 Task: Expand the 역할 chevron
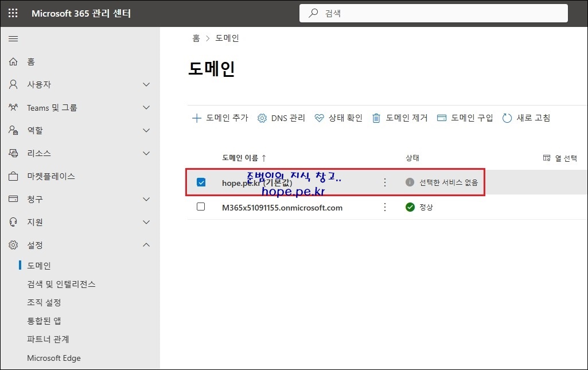coord(146,130)
